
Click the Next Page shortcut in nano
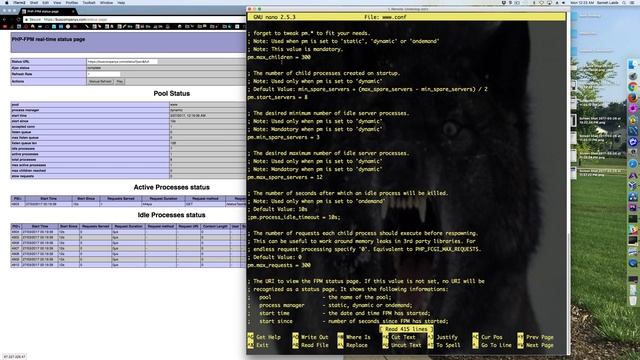tap(535, 345)
